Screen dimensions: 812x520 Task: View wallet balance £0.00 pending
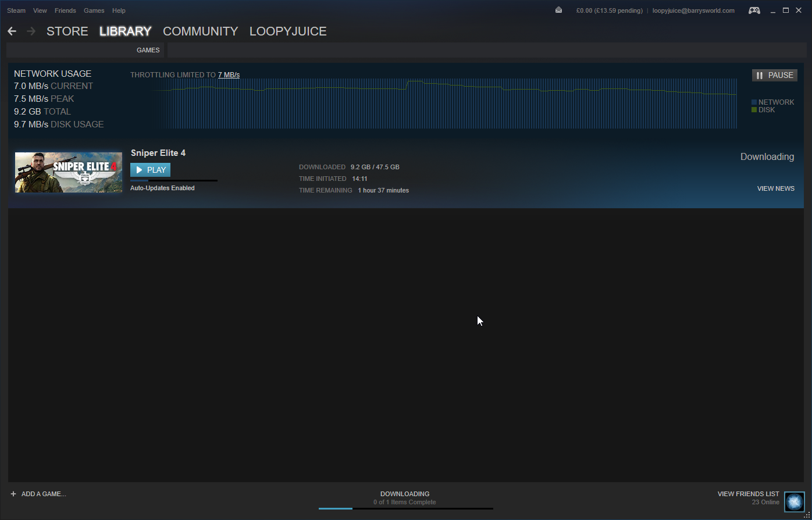(x=610, y=10)
